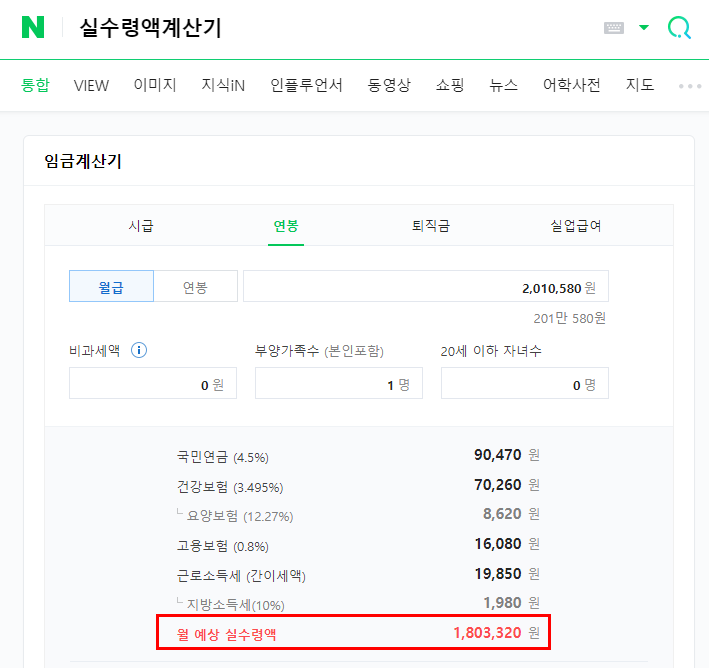Click the 20세 이하 자녀수 input field

point(525,383)
